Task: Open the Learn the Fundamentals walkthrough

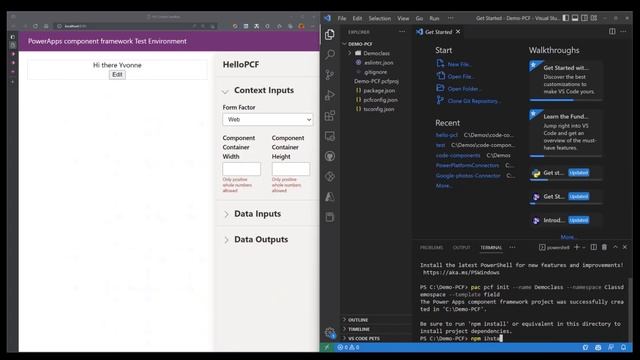Action: point(566,133)
